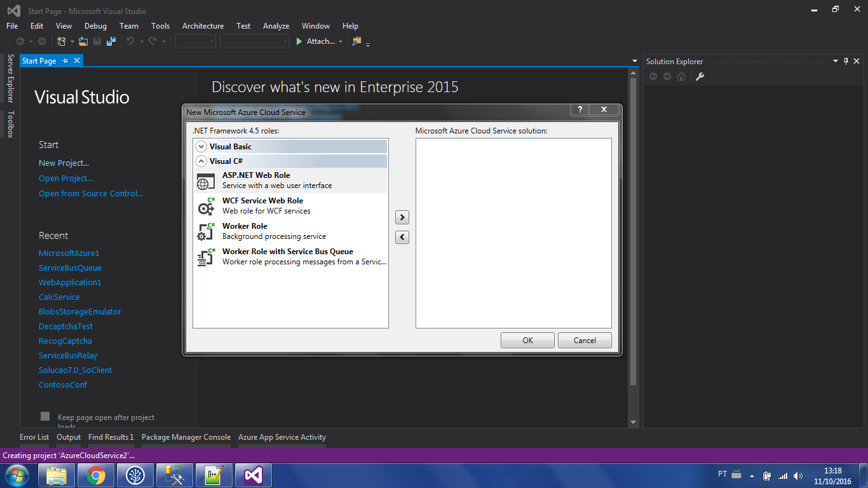The image size is (868, 488).
Task: Click the WCF Service Web Role icon
Action: pos(206,206)
